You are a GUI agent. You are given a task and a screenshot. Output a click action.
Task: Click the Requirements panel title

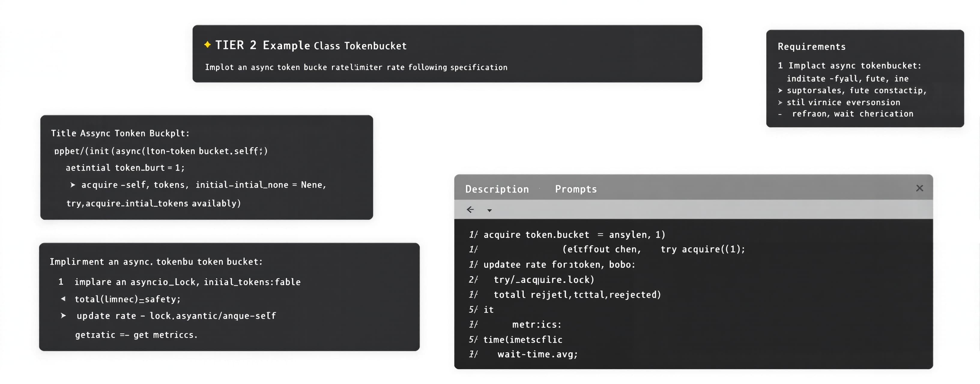tap(812, 46)
